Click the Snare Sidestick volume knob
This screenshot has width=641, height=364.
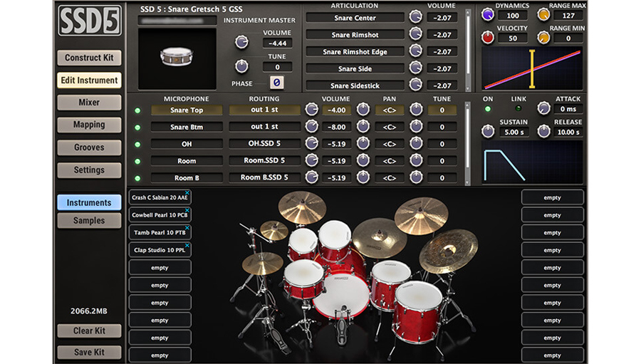click(416, 85)
